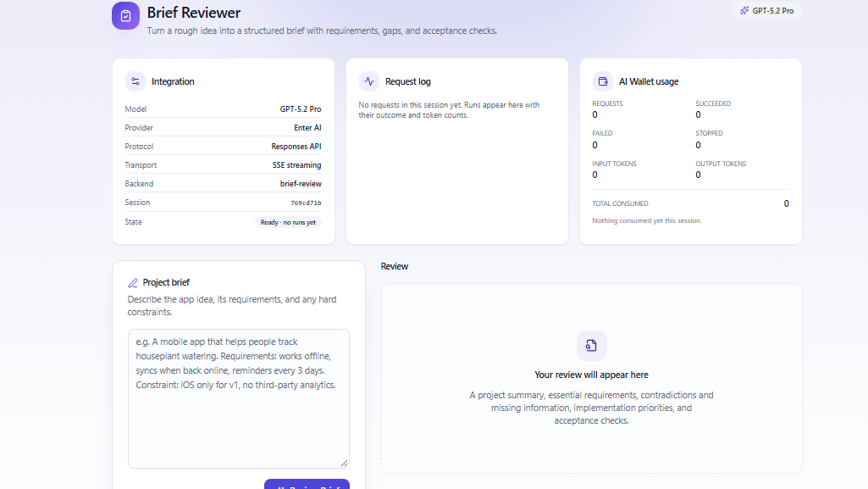
Task: Click the 'Integration' card heading
Action: click(173, 81)
